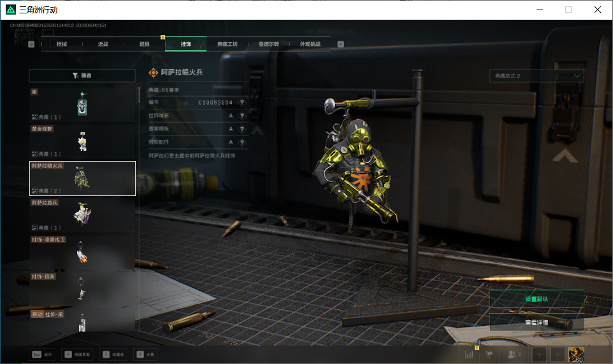Switch to the 枪械 tab

point(62,44)
